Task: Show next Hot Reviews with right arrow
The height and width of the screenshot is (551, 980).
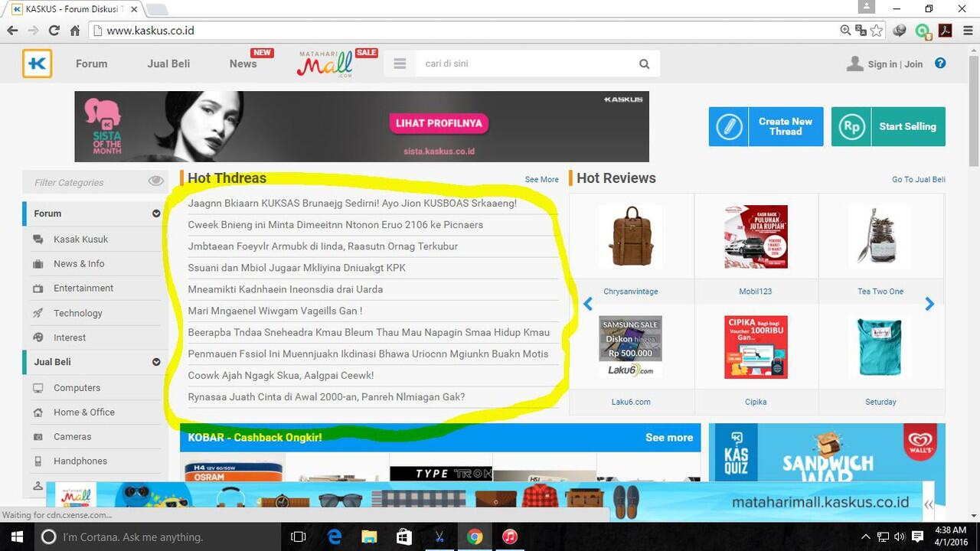Action: point(929,304)
